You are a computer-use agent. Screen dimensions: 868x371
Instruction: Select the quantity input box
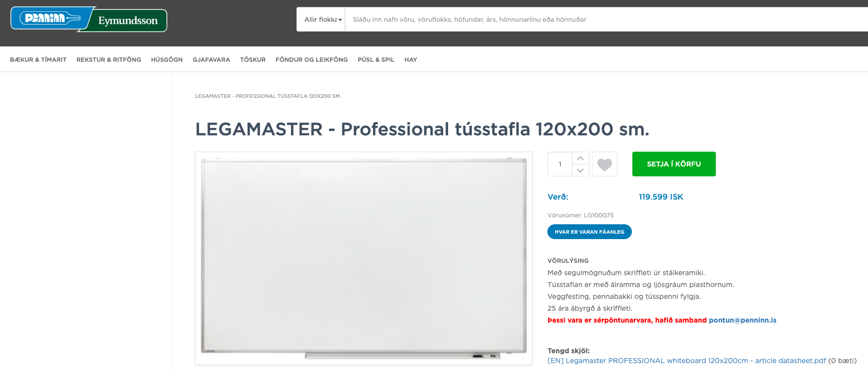point(560,164)
